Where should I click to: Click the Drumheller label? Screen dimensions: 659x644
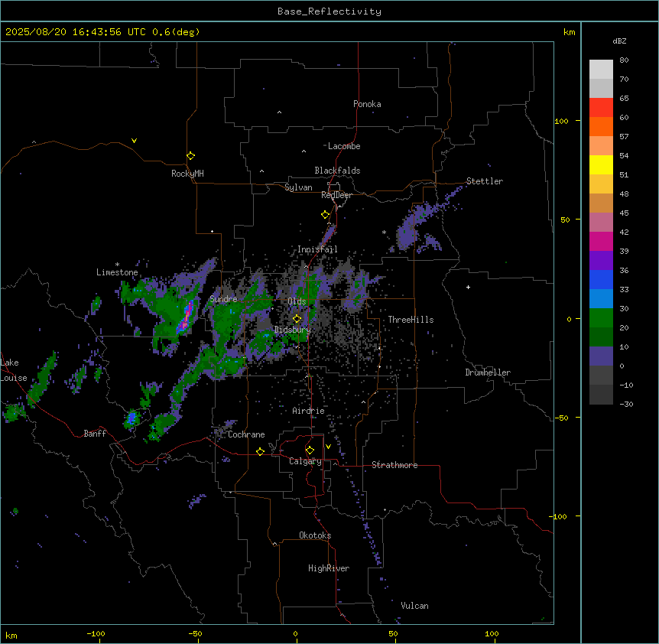(488, 372)
